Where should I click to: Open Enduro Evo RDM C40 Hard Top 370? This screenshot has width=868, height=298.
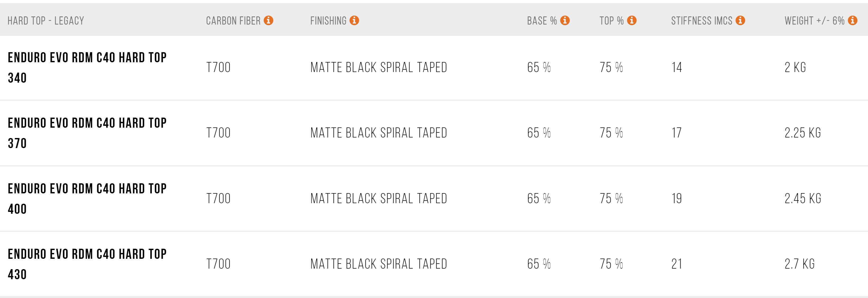87,133
